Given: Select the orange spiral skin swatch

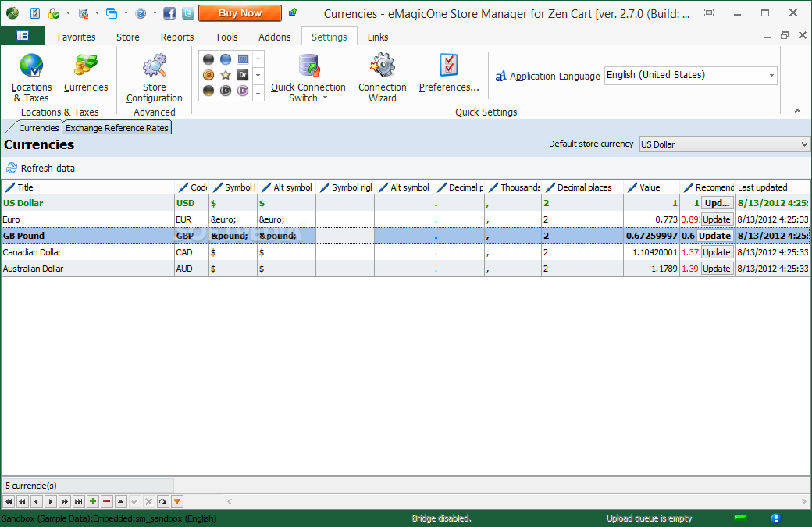Looking at the screenshot, I should pos(208,75).
